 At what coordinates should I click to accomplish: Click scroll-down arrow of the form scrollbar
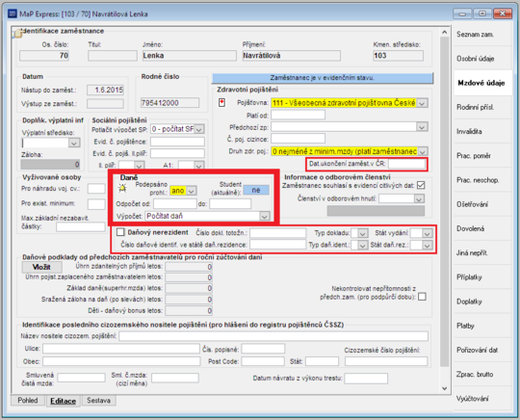tap(444, 388)
